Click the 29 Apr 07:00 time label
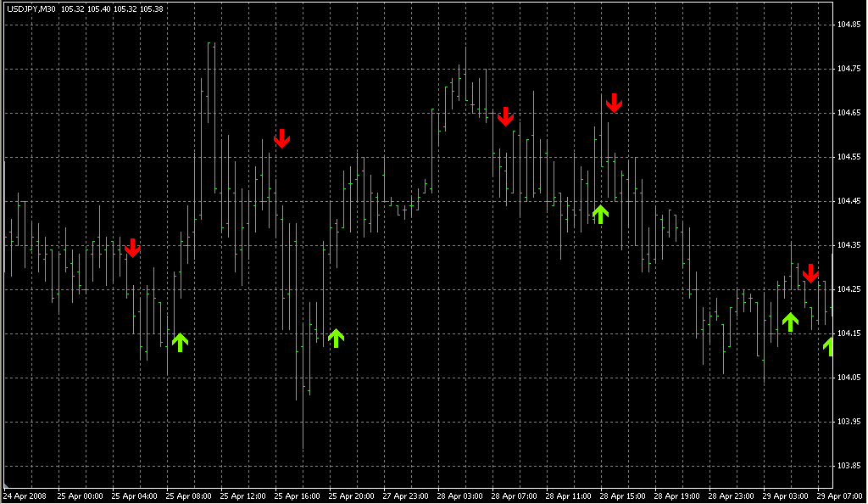 click(840, 496)
